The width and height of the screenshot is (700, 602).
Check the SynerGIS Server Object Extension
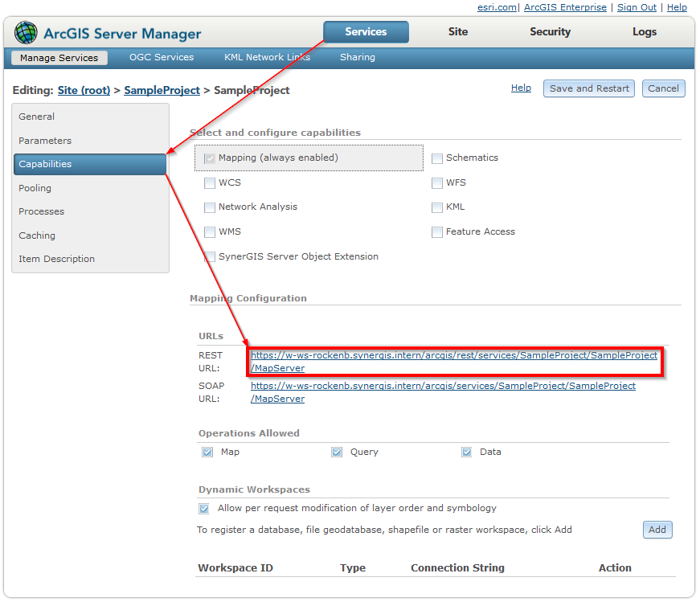coord(210,256)
